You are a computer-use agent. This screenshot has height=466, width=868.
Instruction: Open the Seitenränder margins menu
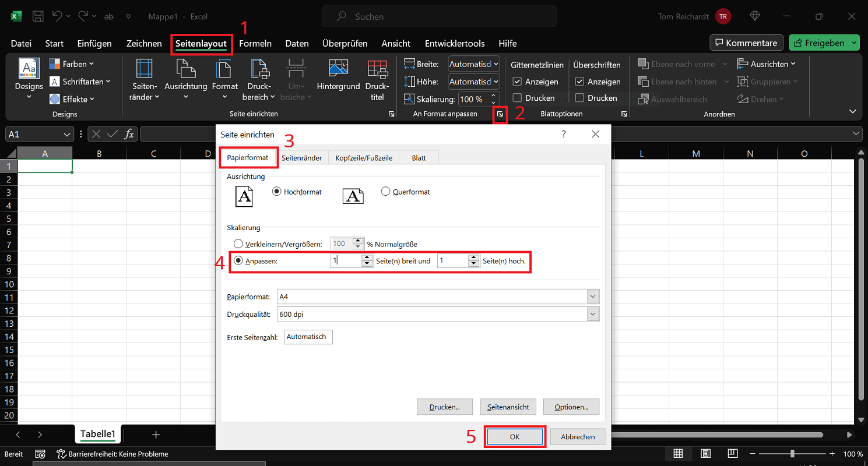(144, 79)
